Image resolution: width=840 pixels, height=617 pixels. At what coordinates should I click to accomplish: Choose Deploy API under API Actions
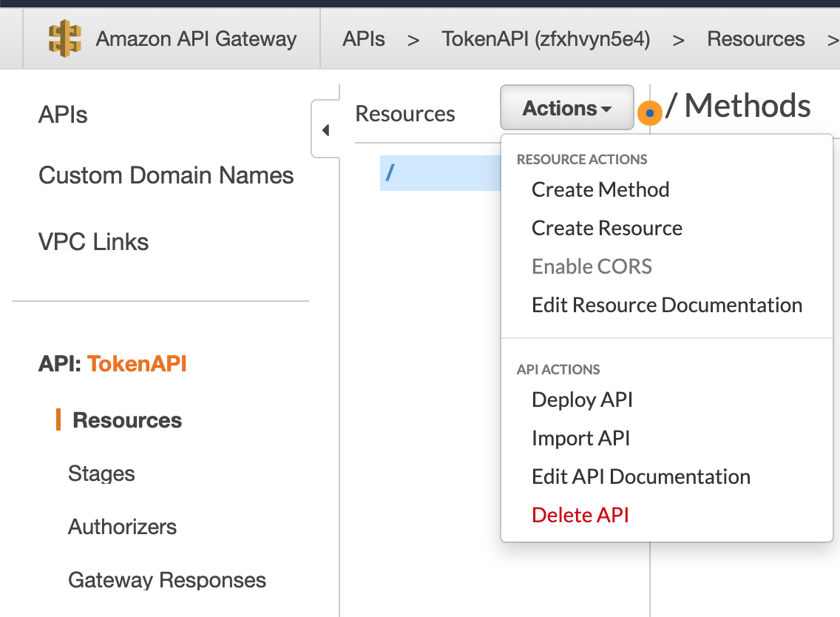tap(582, 399)
